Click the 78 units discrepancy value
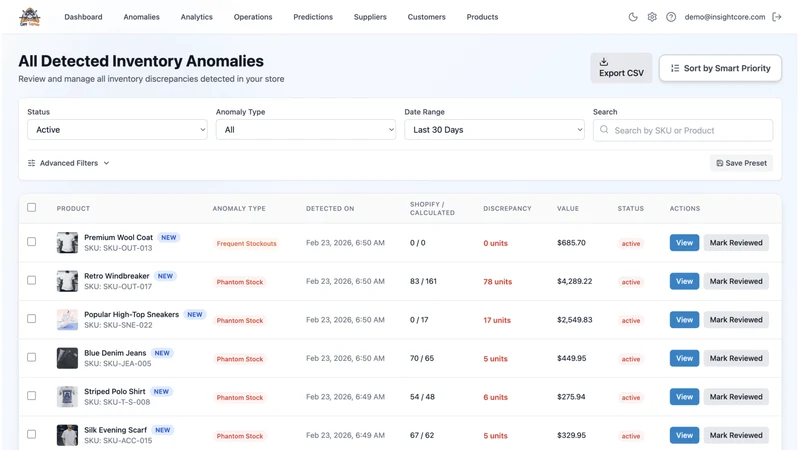 497,282
